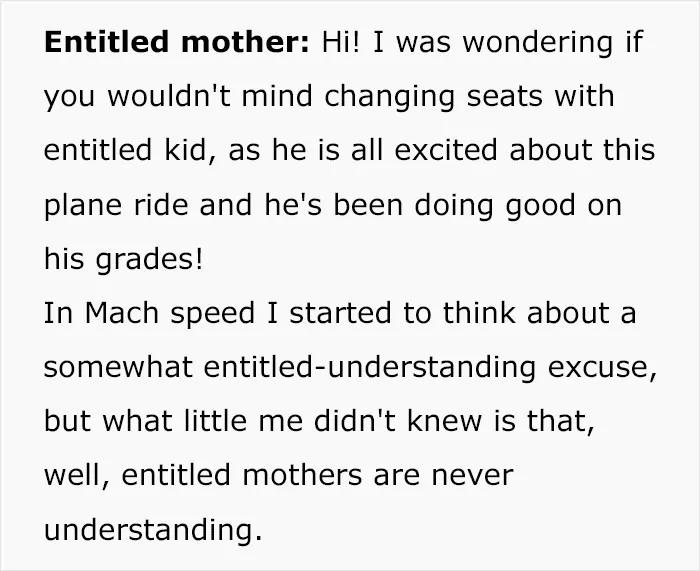The image size is (700, 571).
Task: Click the bold "Entitled mother:" label
Action: 176,42
